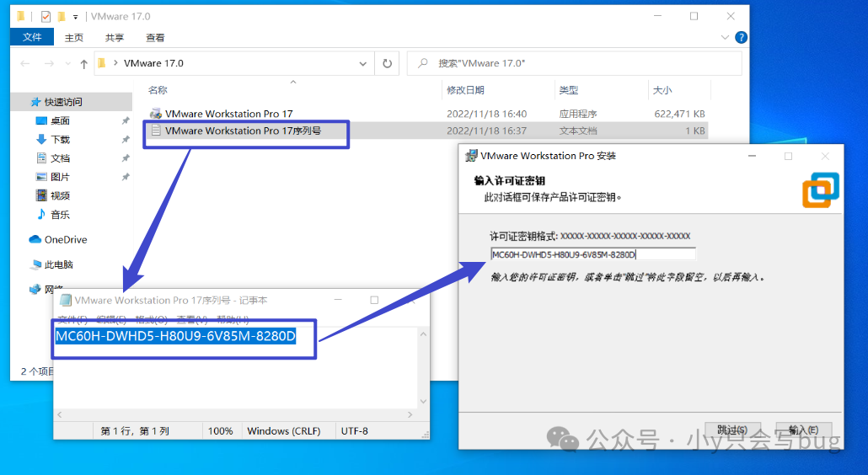Click the Explorer help question-mark icon
This screenshot has width=868, height=475.
tap(741, 37)
